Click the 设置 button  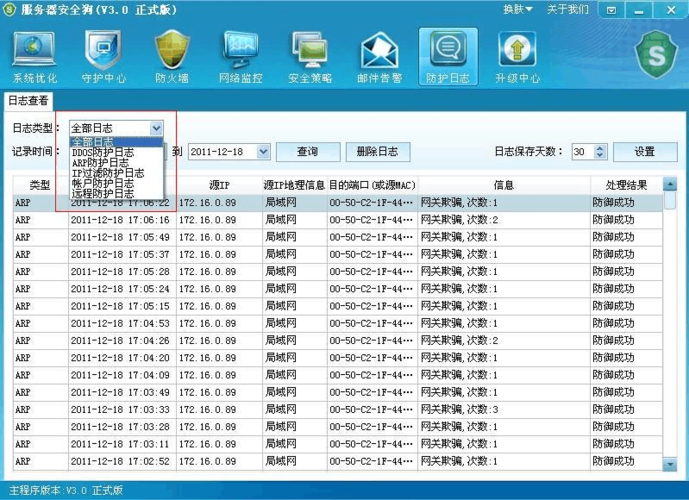645,152
